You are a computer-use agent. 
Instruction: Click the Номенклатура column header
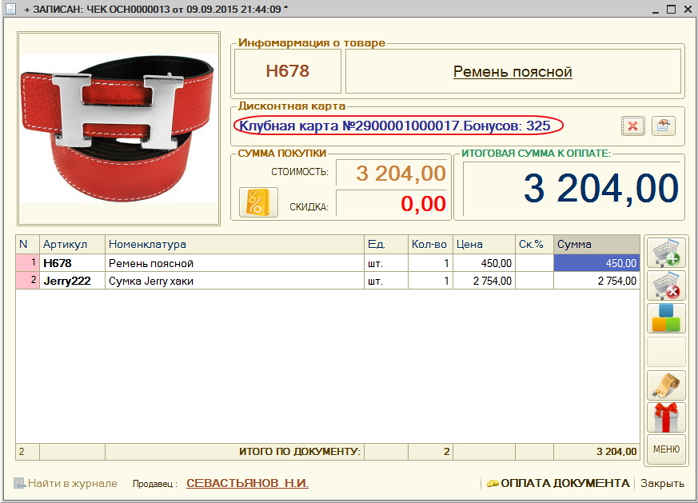[235, 244]
